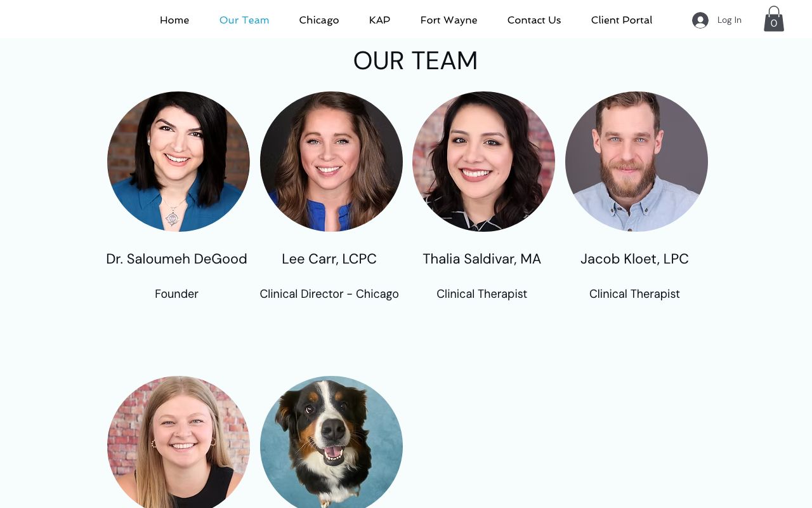Go to the Chicago page
The height and width of the screenshot is (508, 812).
point(319,20)
